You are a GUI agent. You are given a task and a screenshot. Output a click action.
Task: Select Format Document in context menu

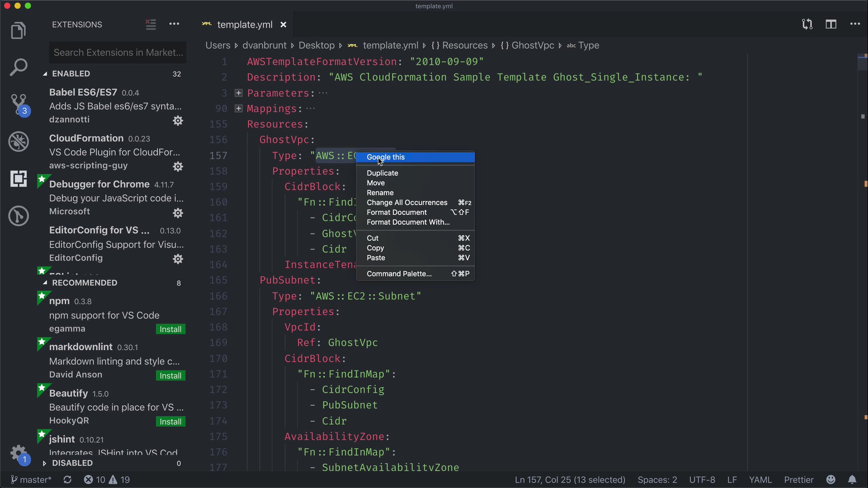click(396, 212)
